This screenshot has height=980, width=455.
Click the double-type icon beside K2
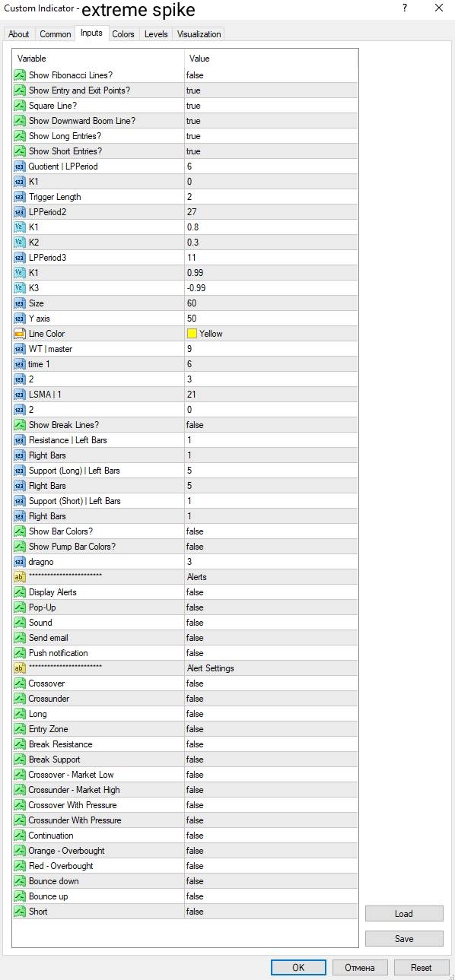[20, 243]
